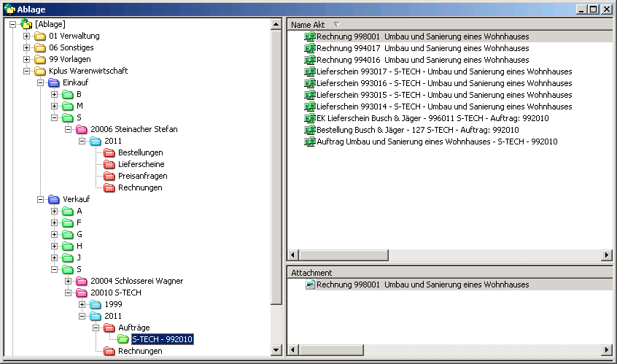Image resolution: width=617 pixels, height=364 pixels.
Task: Click left arrow of Attachment horizontal scrollbar
Action: pos(292,349)
